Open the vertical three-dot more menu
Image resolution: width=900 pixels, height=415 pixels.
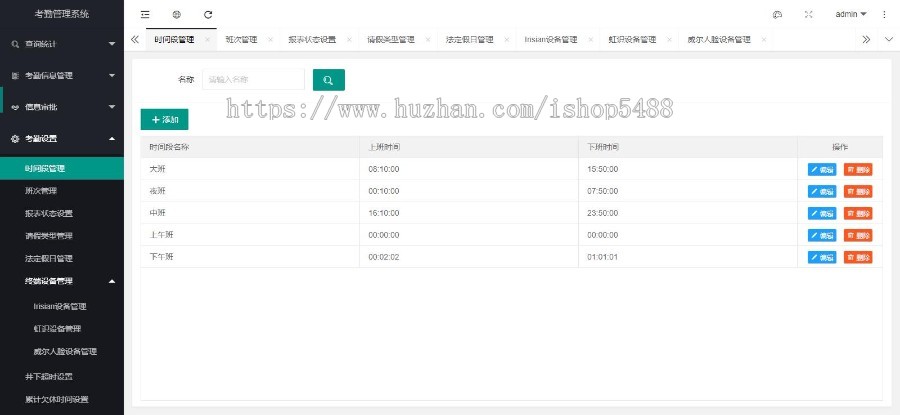(x=884, y=15)
